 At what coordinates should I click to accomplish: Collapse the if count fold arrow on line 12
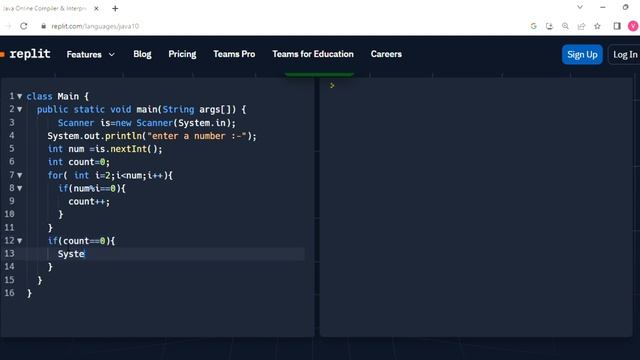tap(20, 241)
